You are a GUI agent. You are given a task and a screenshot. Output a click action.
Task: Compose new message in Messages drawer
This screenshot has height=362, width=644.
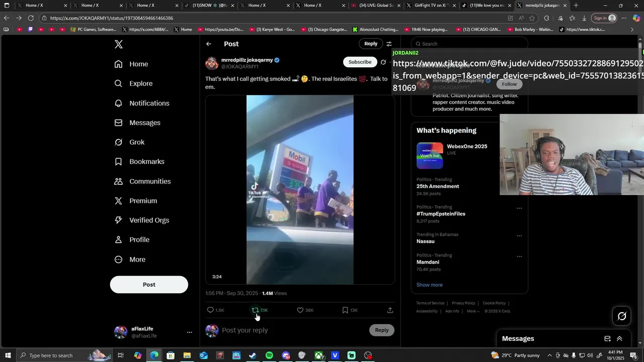coord(607,339)
